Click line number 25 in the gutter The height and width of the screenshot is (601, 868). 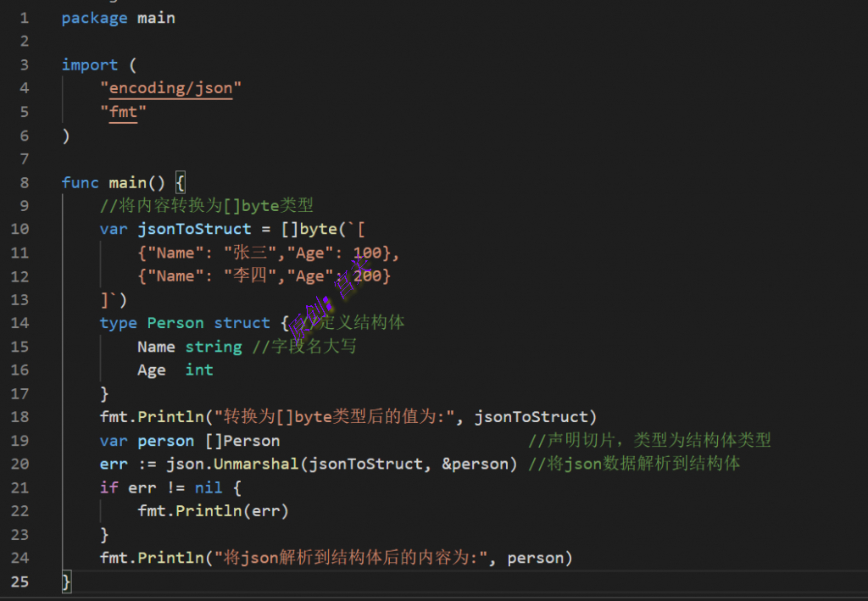point(19,582)
